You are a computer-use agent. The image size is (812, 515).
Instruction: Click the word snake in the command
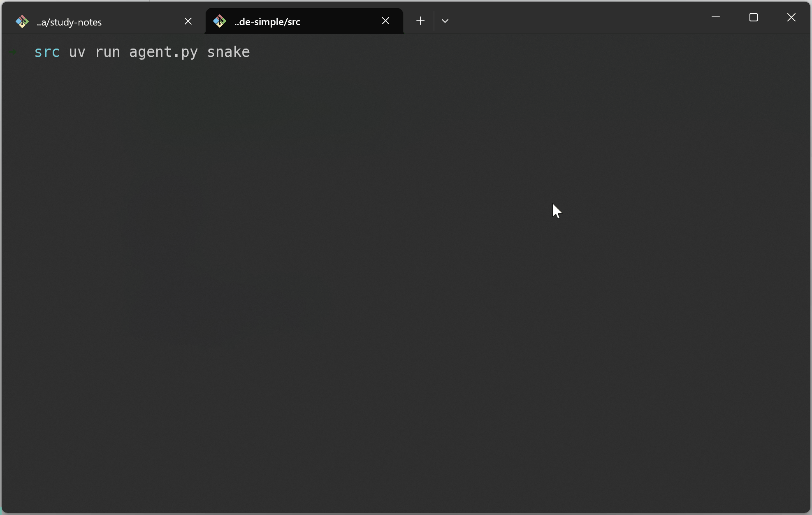(x=228, y=52)
